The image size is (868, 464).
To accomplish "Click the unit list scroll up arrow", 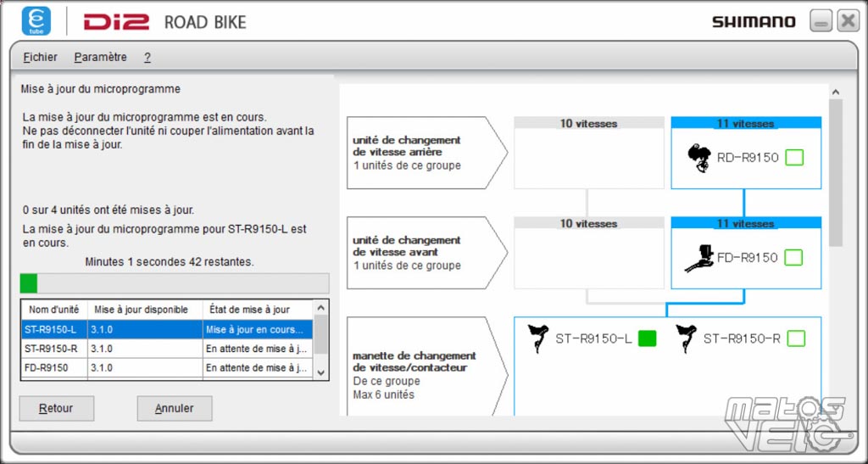I will pyautogui.click(x=320, y=307).
